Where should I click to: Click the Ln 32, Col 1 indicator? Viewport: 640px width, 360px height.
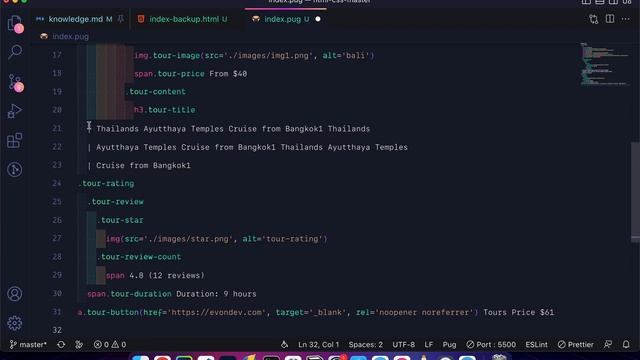318,344
